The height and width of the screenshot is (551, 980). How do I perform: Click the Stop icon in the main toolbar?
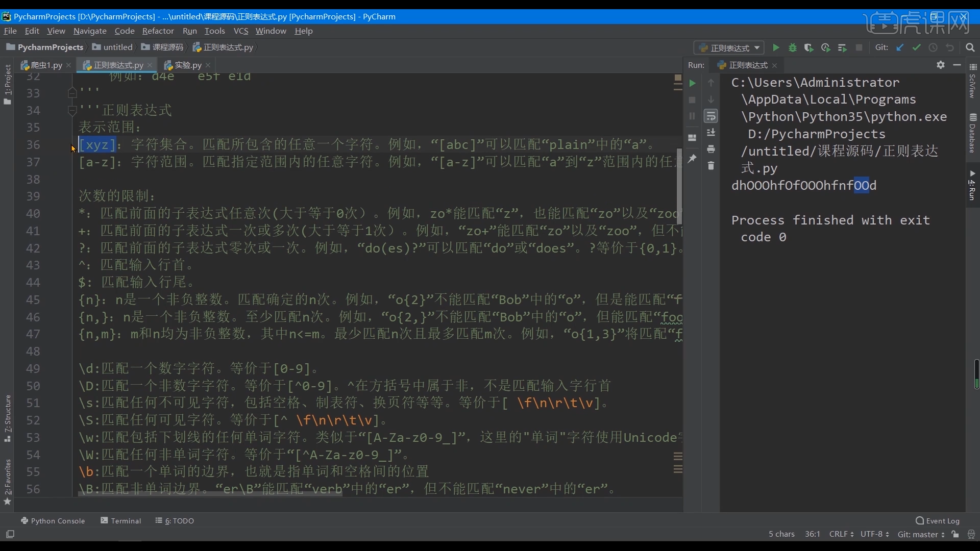[859, 47]
